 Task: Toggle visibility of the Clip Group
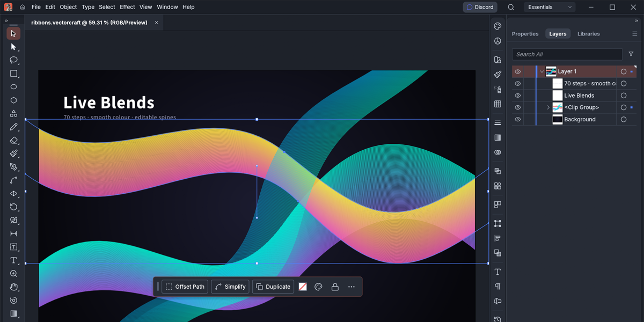coord(517,107)
